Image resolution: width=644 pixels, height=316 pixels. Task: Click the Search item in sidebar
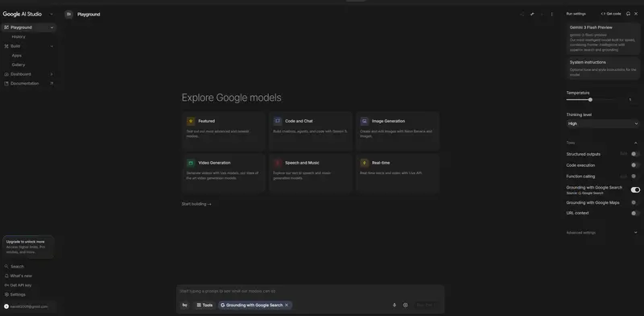click(14, 267)
